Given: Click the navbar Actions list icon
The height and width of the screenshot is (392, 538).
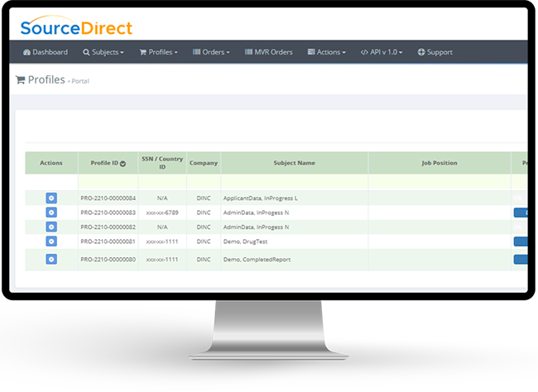Looking at the screenshot, I should tap(311, 52).
